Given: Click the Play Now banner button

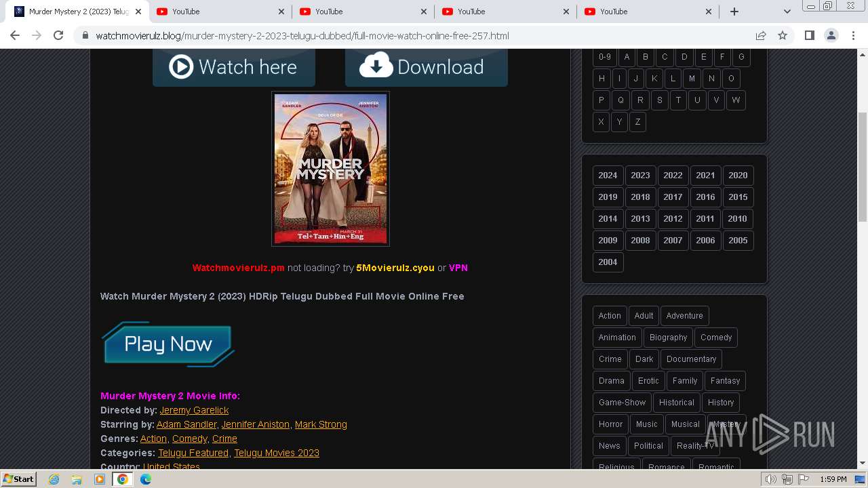Looking at the screenshot, I should (167, 344).
